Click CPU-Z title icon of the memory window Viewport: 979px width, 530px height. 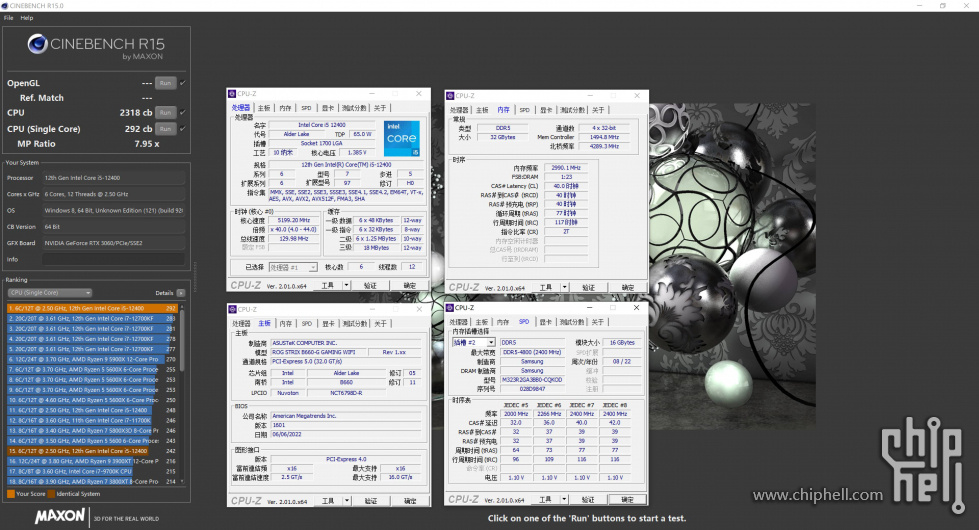[450, 96]
